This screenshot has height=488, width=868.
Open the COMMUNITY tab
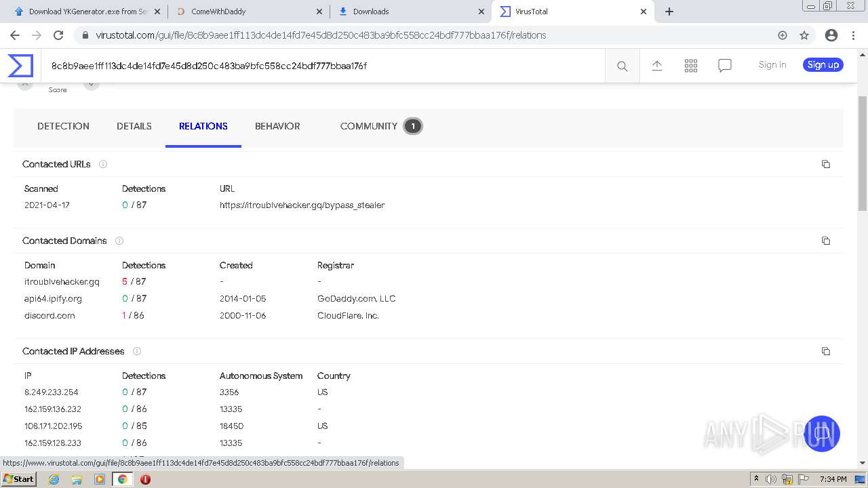[369, 126]
